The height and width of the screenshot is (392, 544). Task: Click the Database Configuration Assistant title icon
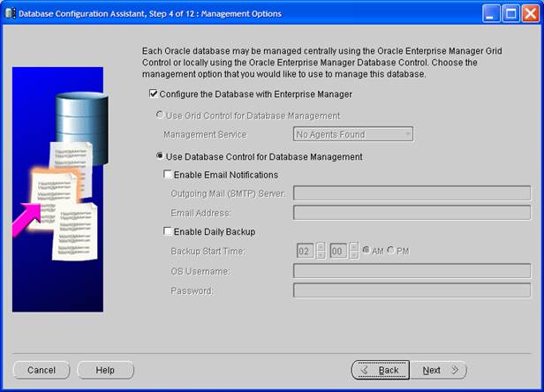pyautogui.click(x=11, y=13)
